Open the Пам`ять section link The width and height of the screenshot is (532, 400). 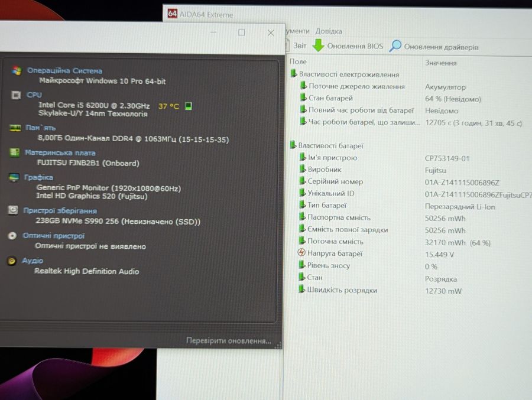[x=40, y=128]
